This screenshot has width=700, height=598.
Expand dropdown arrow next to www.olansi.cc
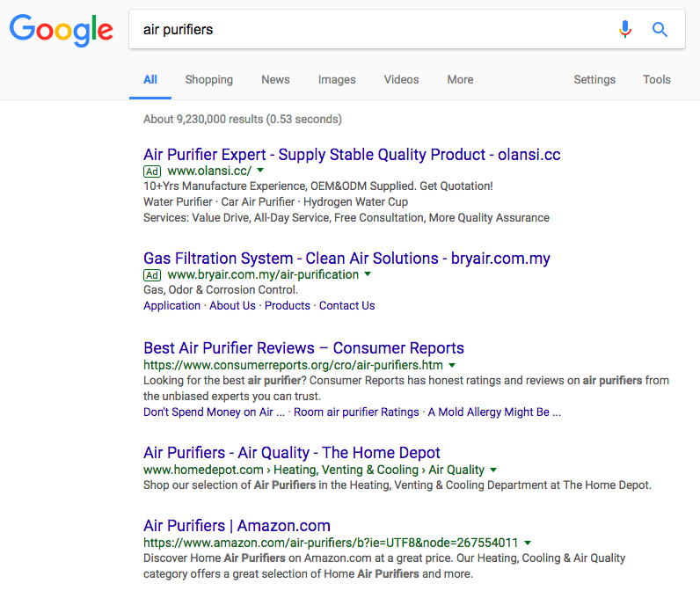[260, 170]
